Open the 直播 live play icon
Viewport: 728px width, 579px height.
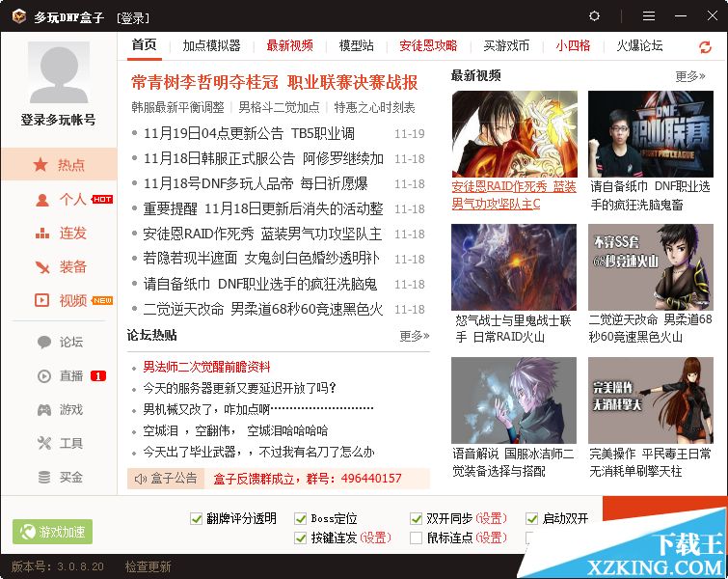(44, 376)
